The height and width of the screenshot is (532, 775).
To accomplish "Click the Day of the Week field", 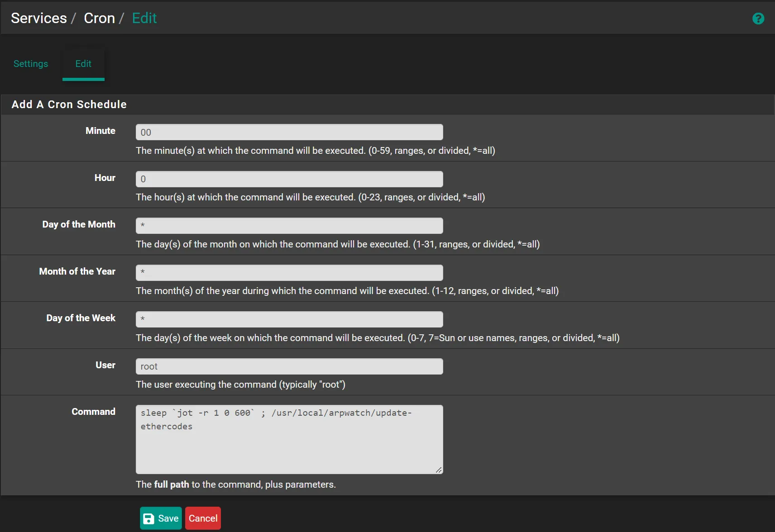I will click(289, 319).
